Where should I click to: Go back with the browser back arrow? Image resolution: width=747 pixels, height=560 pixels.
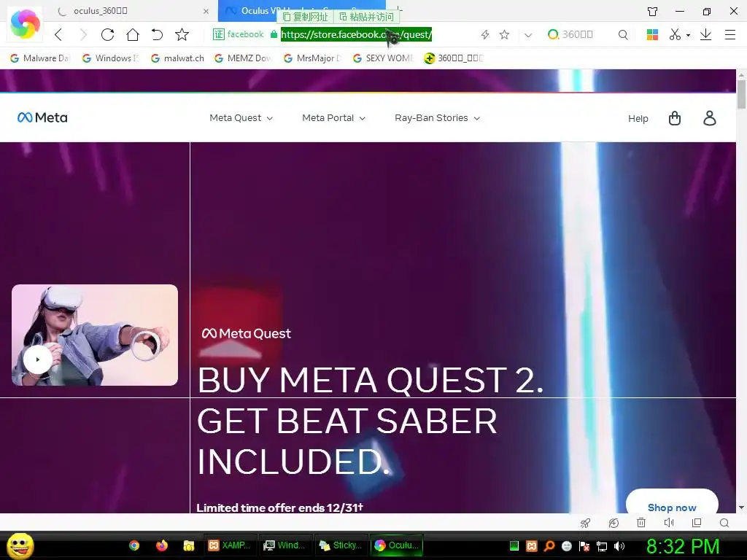click(x=58, y=34)
